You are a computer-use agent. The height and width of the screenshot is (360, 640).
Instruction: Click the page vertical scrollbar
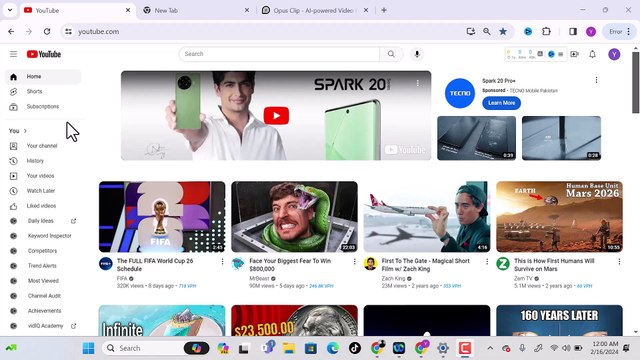point(636,83)
